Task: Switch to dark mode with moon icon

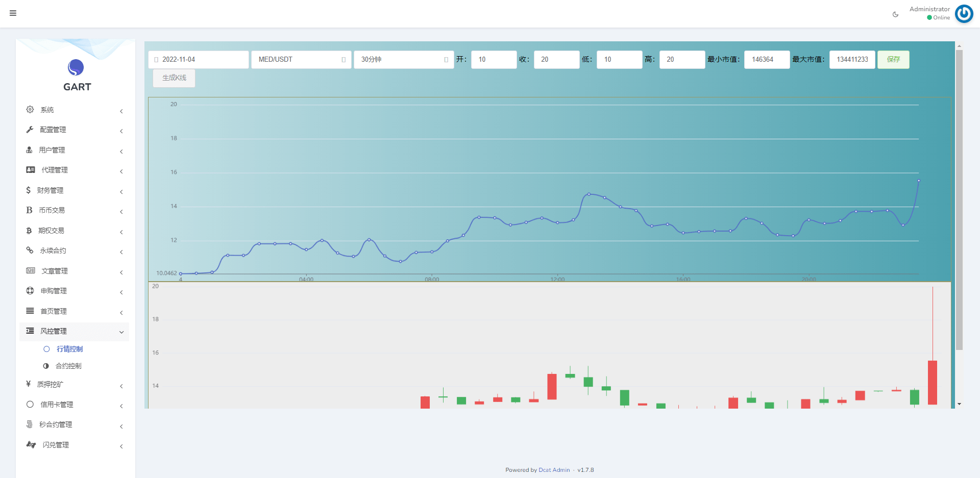Action: [895, 14]
